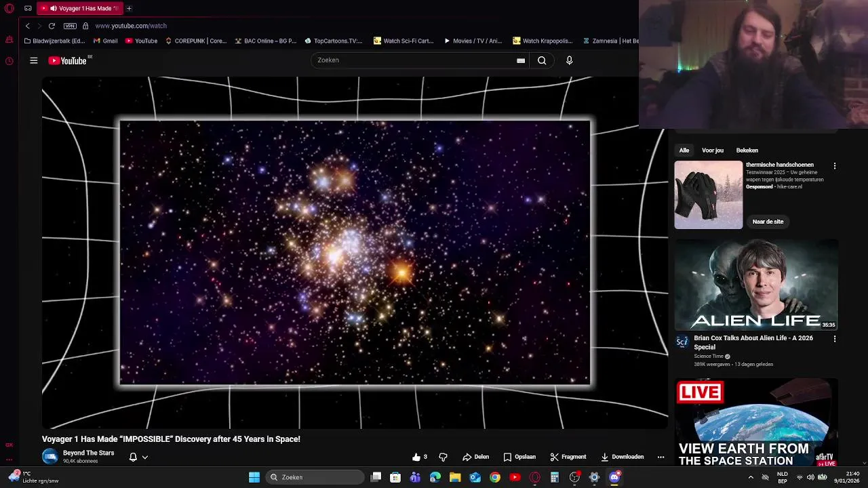Open the weather widget showing 1°C
Image resolution: width=868 pixels, height=488 pixels.
coord(33,477)
